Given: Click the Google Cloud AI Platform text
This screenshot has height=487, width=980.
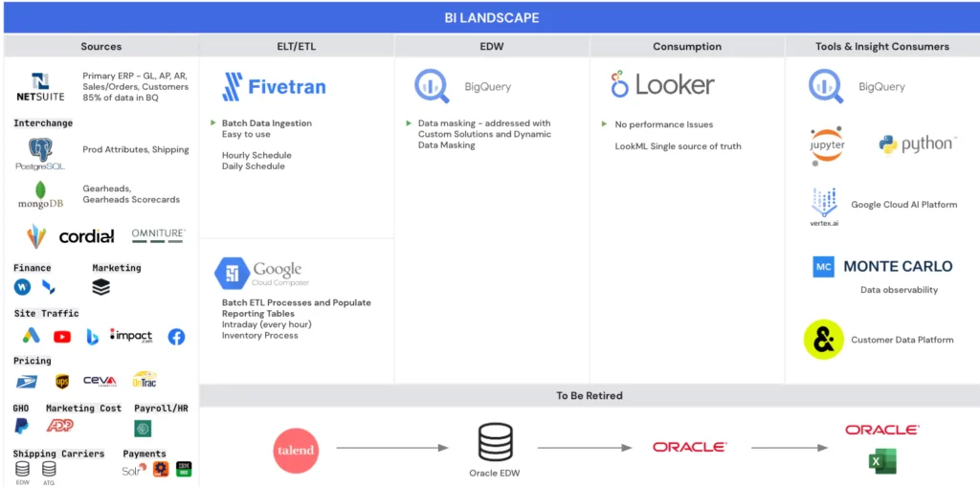Looking at the screenshot, I should [x=904, y=205].
